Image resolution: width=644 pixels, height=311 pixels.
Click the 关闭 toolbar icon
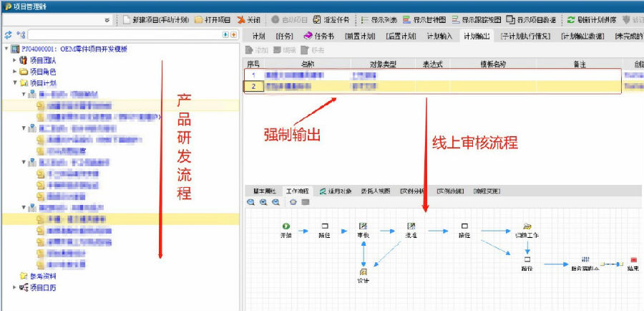[x=241, y=20]
